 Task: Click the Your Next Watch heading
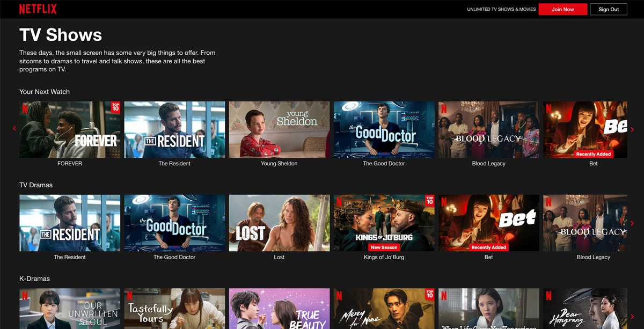[45, 92]
